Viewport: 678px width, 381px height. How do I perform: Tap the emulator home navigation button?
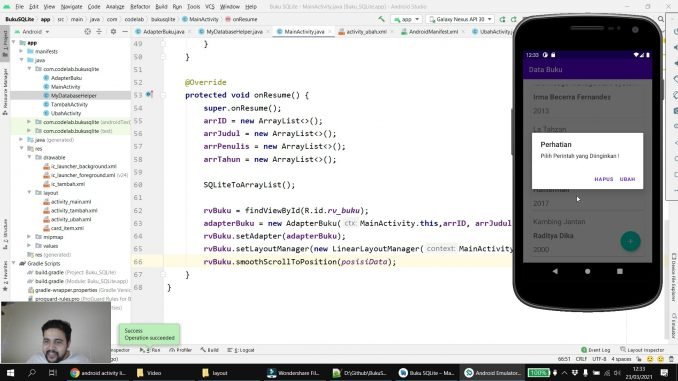[587, 271]
